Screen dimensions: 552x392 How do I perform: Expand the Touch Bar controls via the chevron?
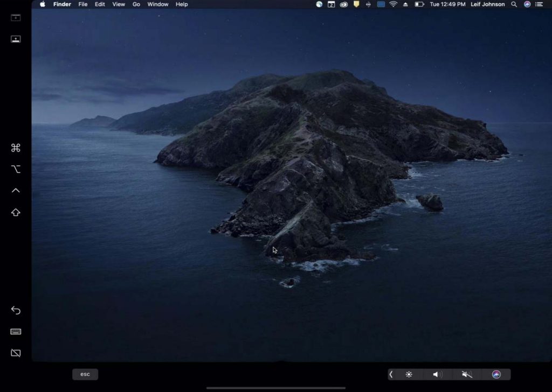pyautogui.click(x=391, y=374)
